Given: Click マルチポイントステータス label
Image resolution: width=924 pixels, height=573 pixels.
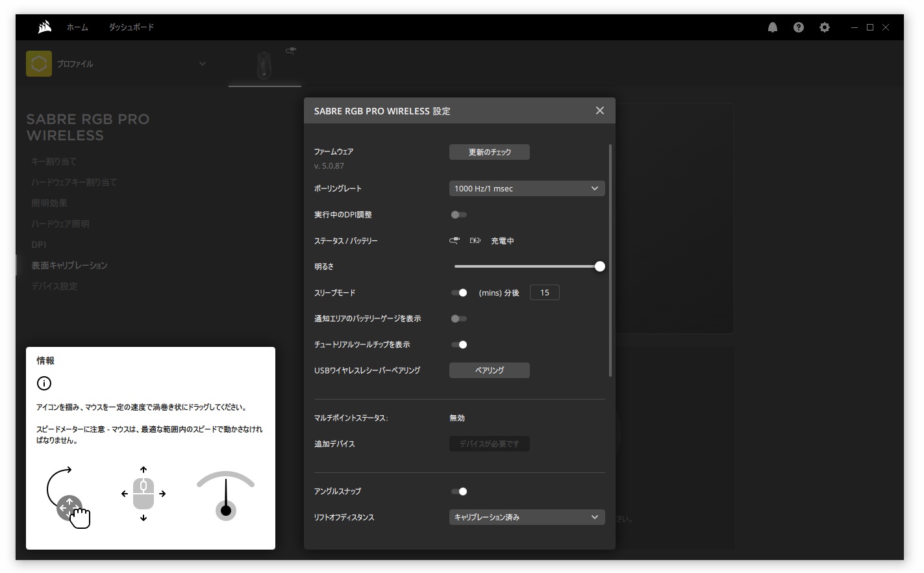Looking at the screenshot, I should (351, 418).
